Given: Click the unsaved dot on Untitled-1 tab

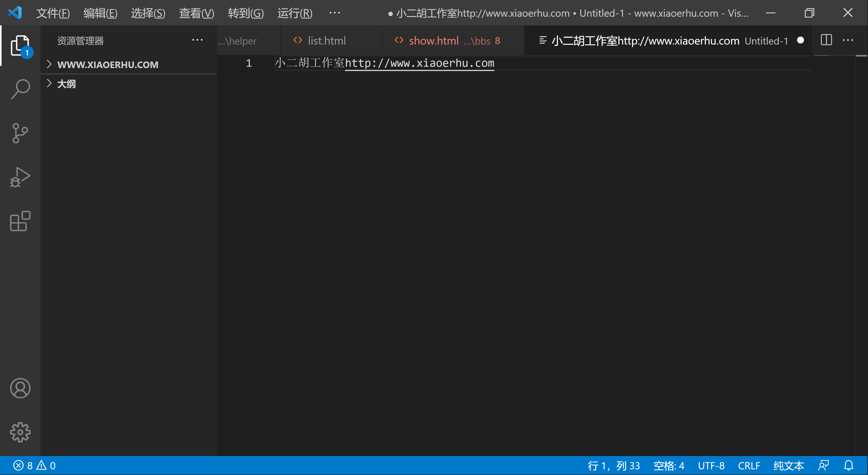Looking at the screenshot, I should pos(800,40).
